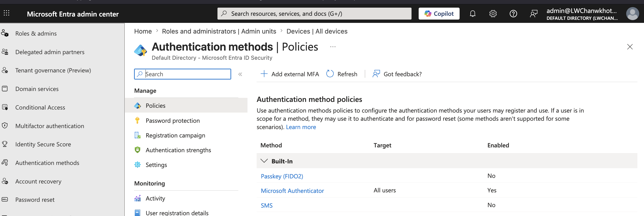Click the Method column header

coord(271,145)
